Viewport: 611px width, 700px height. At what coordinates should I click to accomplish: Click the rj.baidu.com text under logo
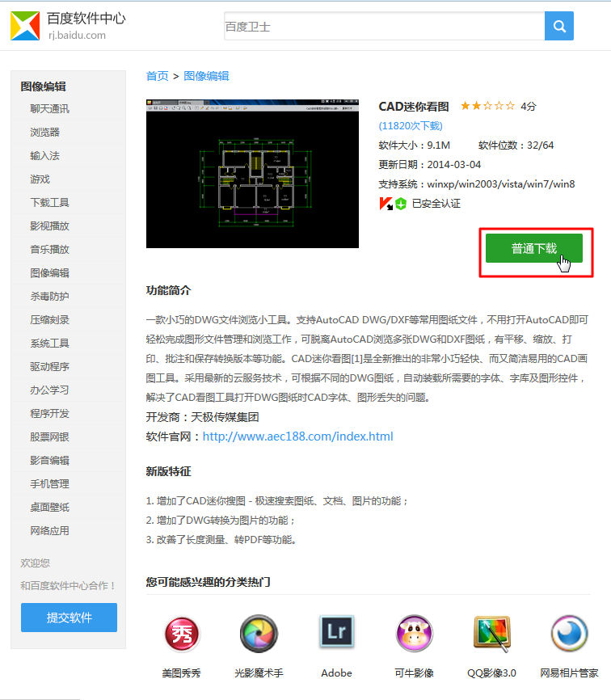click(78, 36)
